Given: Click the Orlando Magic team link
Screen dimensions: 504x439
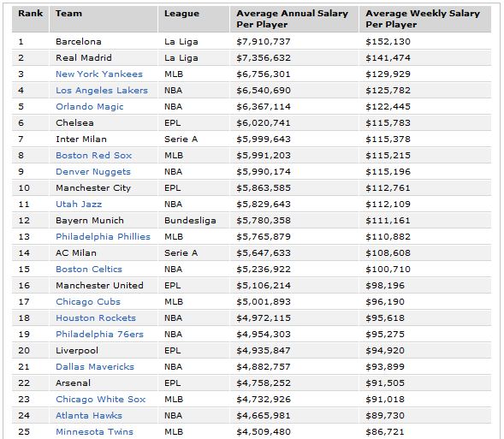Looking at the screenshot, I should coord(89,107).
